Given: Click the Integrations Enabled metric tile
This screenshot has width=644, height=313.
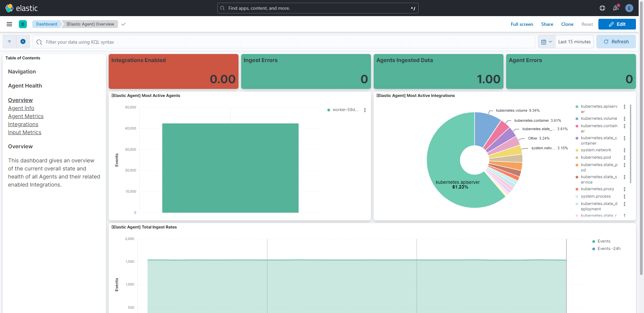Looking at the screenshot, I should pyautogui.click(x=173, y=71).
